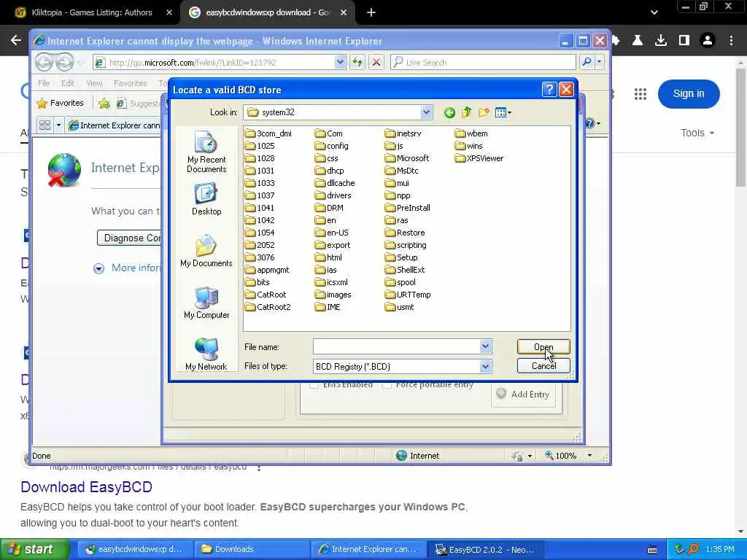Open the Tools dropdown on Google page
The height and width of the screenshot is (560, 747).
[697, 133]
